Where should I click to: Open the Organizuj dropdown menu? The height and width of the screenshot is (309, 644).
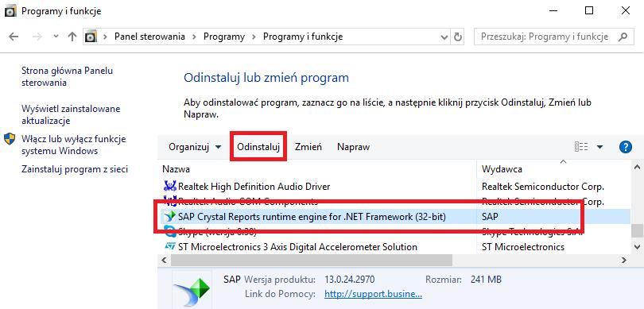(195, 147)
